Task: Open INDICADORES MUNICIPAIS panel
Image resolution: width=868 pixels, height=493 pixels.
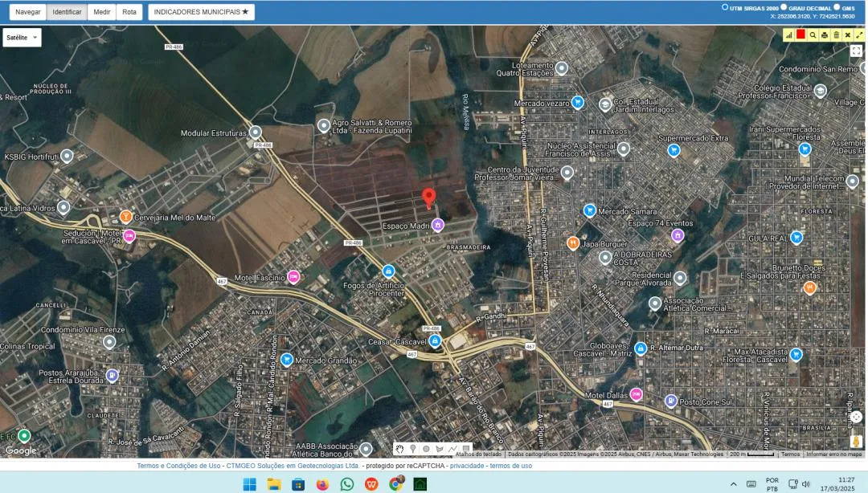Action: coord(202,11)
